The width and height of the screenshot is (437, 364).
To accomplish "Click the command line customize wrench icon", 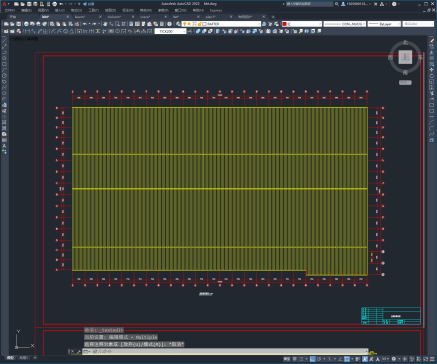I will click(79, 351).
